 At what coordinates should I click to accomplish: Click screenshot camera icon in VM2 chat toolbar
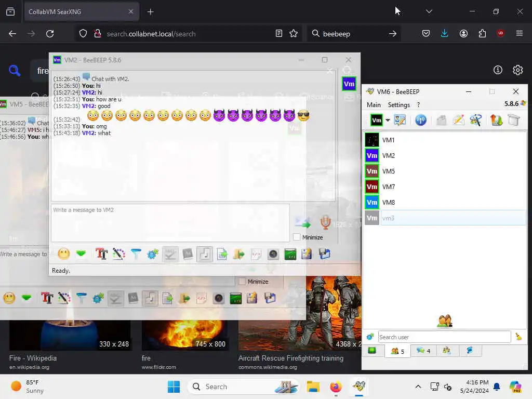pos(273,254)
